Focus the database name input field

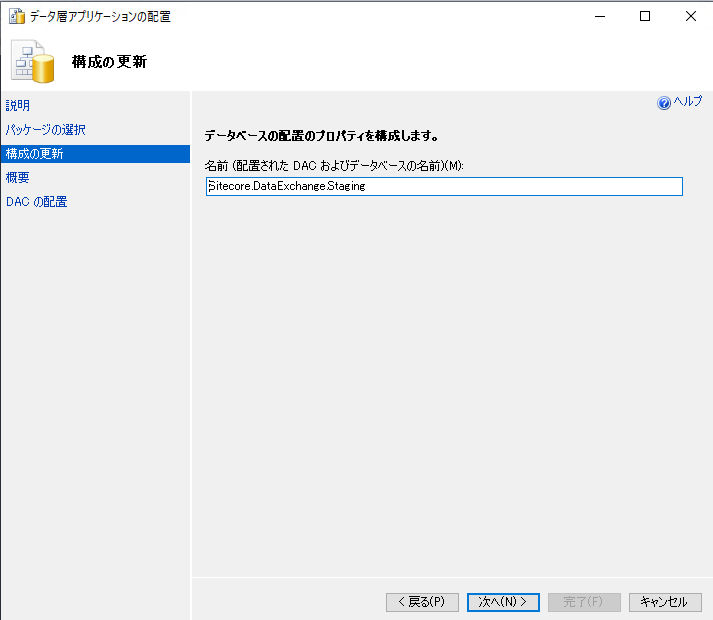(x=444, y=187)
